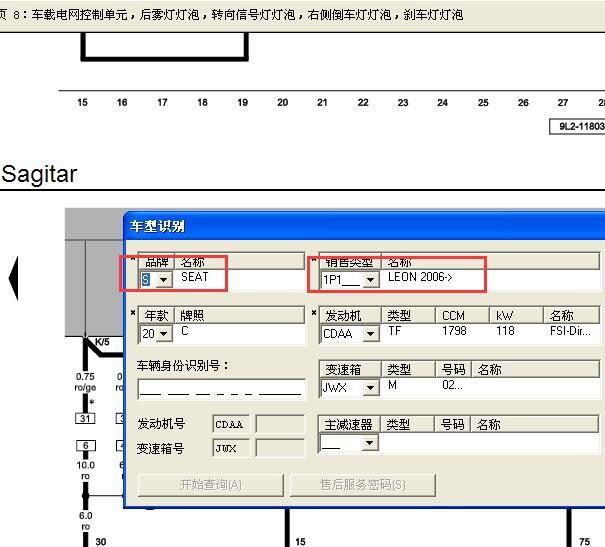Click track number 20 on the diagram scale
605x547 pixels.
[x=282, y=102]
